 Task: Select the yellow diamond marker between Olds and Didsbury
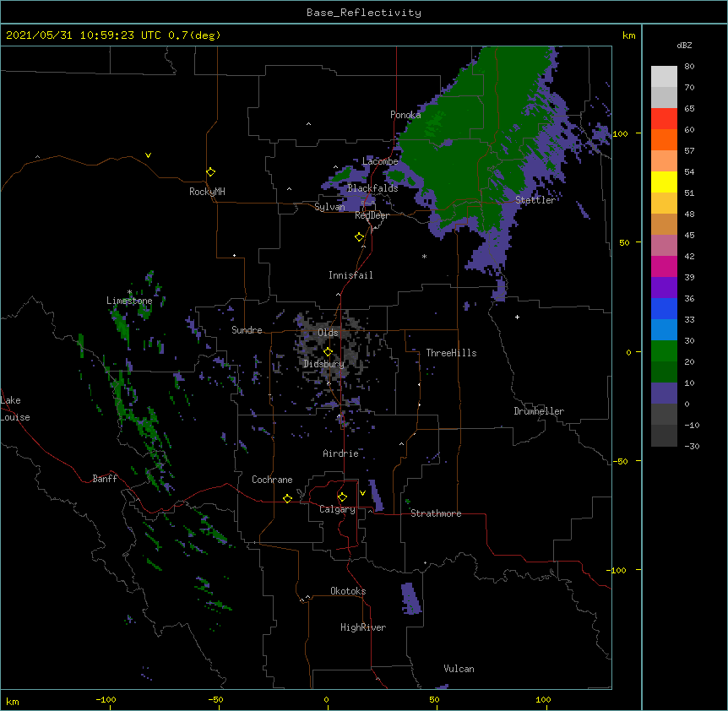point(329,351)
